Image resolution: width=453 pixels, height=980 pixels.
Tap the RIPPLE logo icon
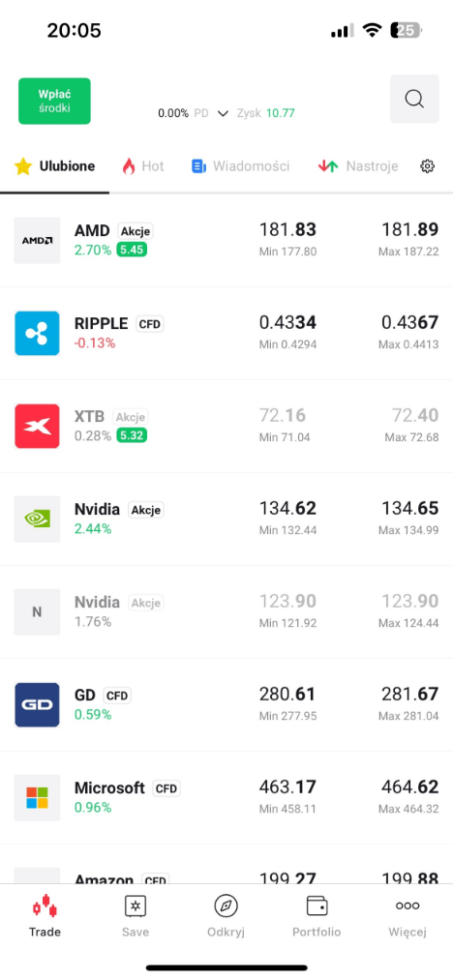[x=37, y=333]
